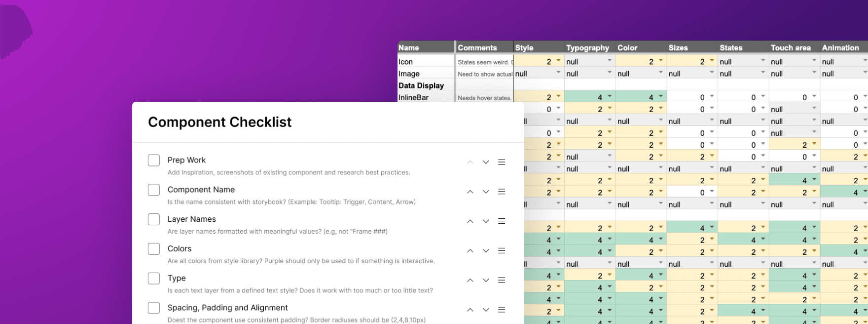Screen dimensions: 868x324
Task: Click drag handle for Layer Names row
Action: point(502,221)
